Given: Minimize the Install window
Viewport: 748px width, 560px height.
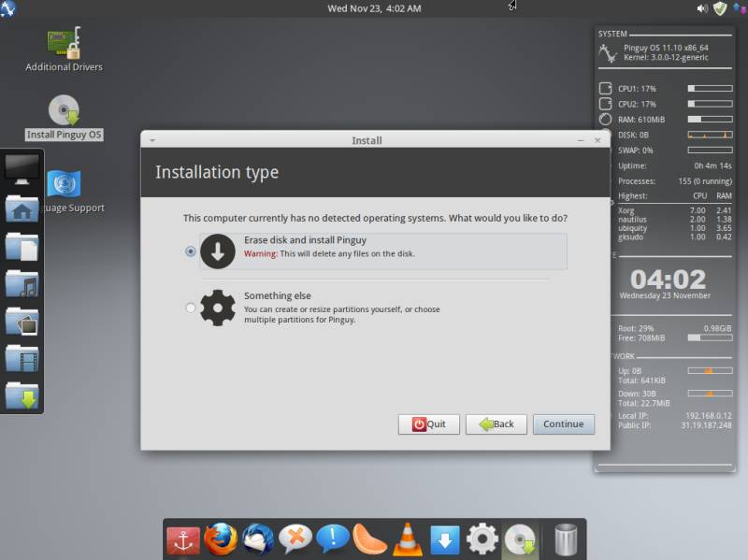Looking at the screenshot, I should pos(581,140).
